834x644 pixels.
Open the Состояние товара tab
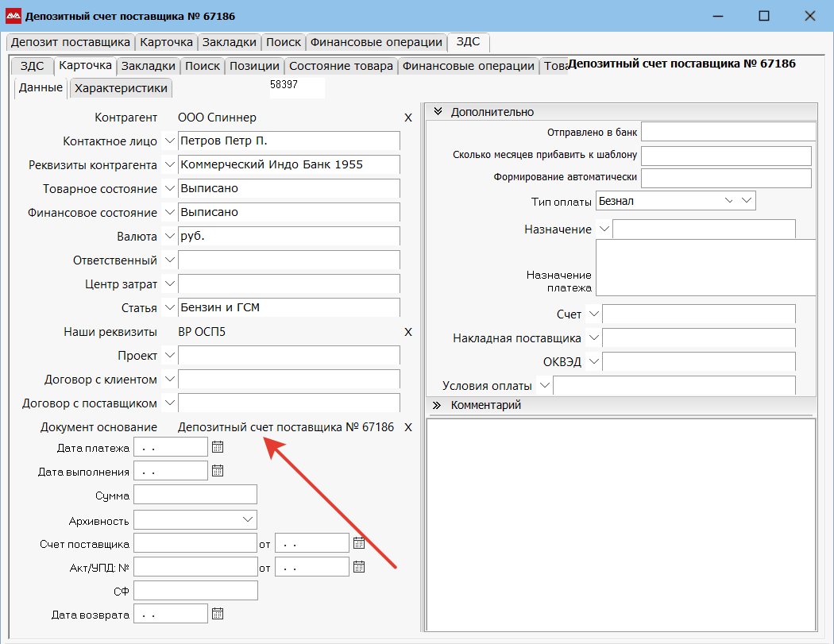341,66
